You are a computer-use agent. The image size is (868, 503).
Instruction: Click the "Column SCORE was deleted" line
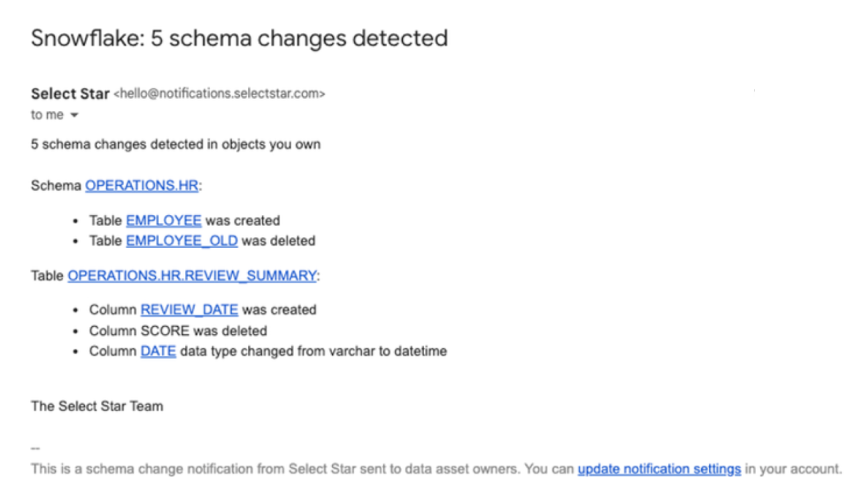tap(178, 331)
